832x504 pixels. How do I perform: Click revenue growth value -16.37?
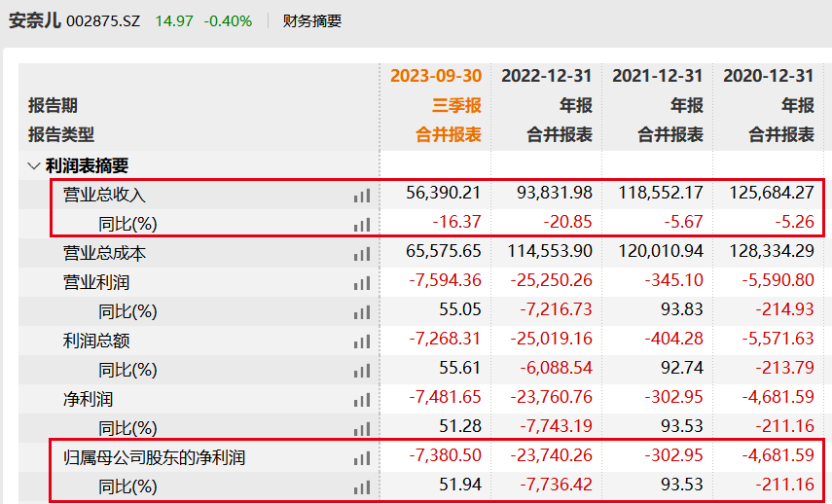(456, 222)
